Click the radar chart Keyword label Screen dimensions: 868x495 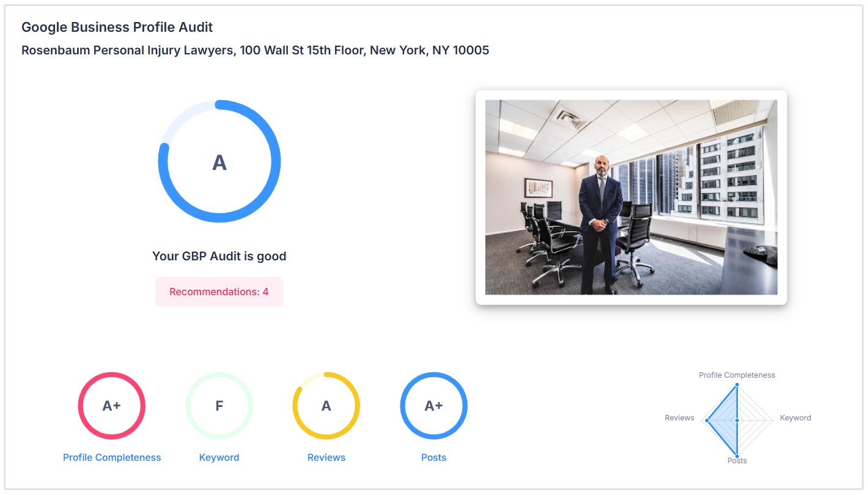(x=796, y=418)
